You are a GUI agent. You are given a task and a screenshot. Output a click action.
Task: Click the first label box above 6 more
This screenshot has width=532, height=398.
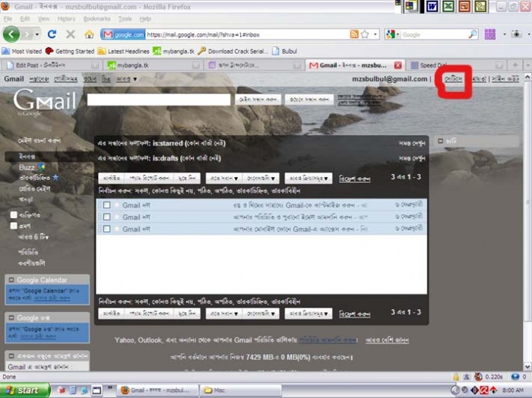coord(14,215)
